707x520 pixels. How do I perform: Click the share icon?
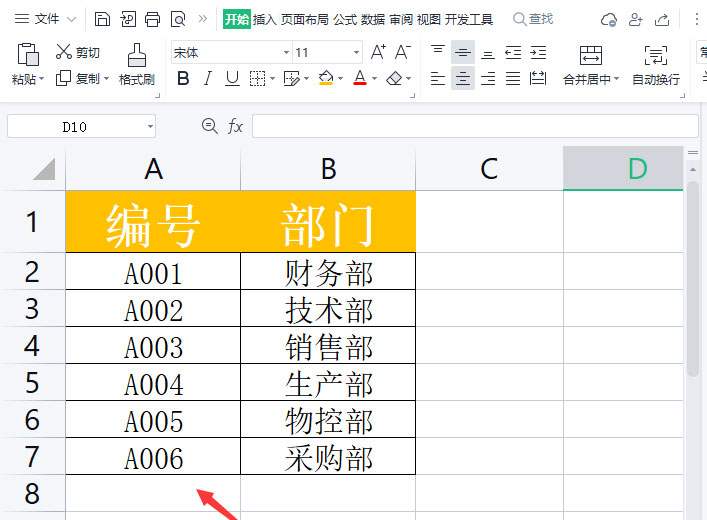pos(662,19)
